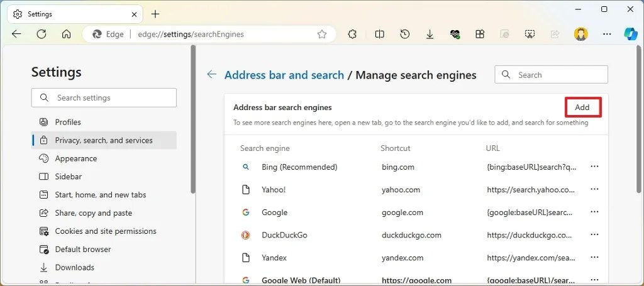Click the duckduckgo.com shortcut cell

(x=411, y=235)
